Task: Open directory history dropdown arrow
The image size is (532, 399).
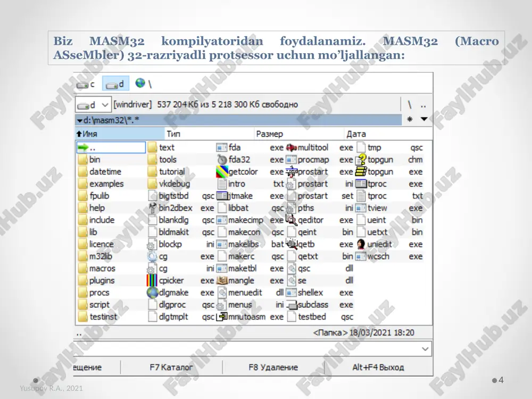Action: [424, 119]
